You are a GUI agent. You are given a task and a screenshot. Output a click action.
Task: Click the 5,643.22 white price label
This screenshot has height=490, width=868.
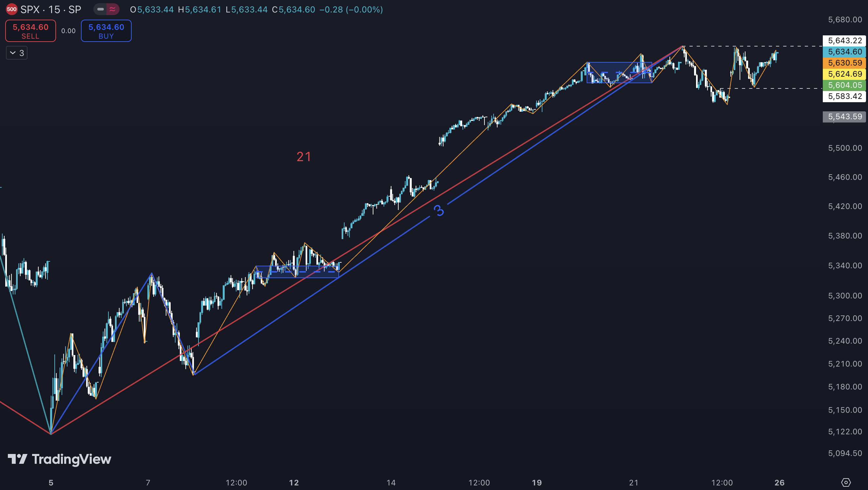pyautogui.click(x=844, y=40)
